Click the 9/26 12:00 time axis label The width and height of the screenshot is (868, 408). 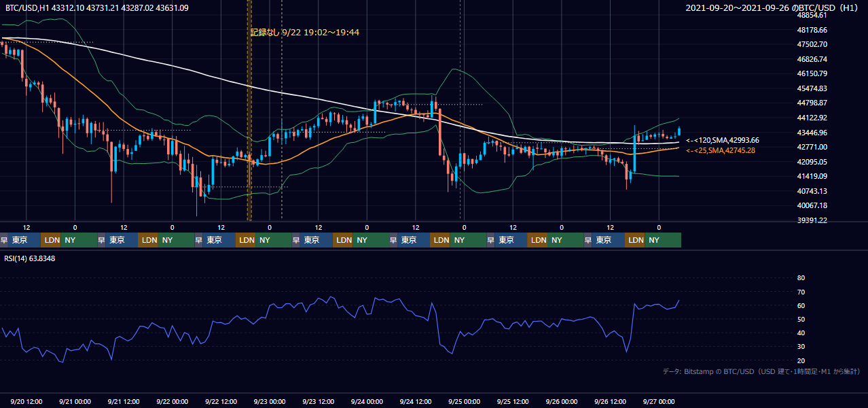click(x=611, y=401)
